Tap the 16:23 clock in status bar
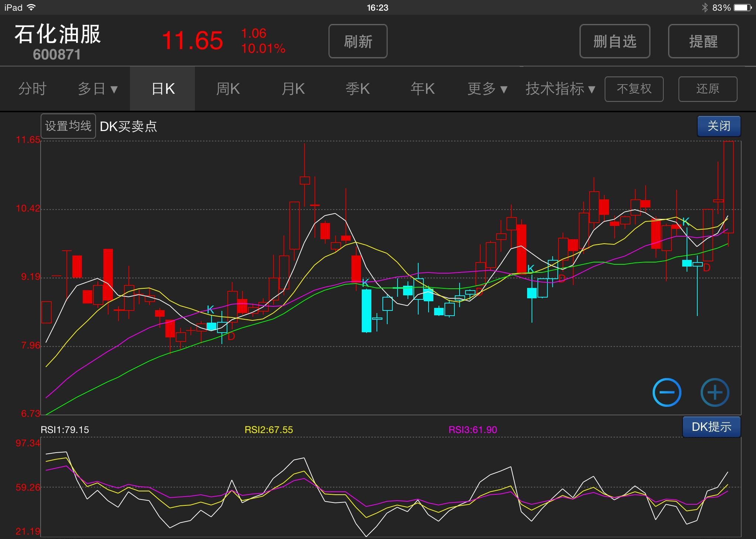Viewport: 756px width, 539px height. click(378, 7)
